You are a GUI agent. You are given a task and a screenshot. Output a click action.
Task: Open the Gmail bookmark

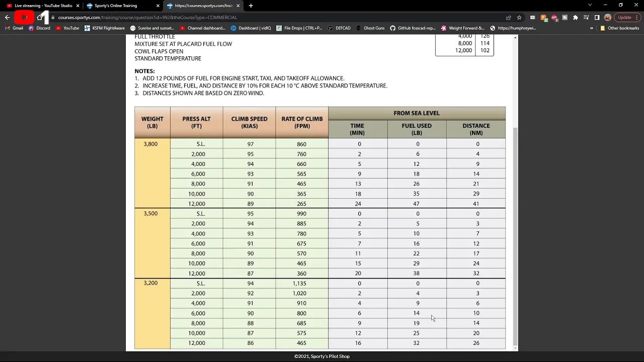tap(14, 28)
